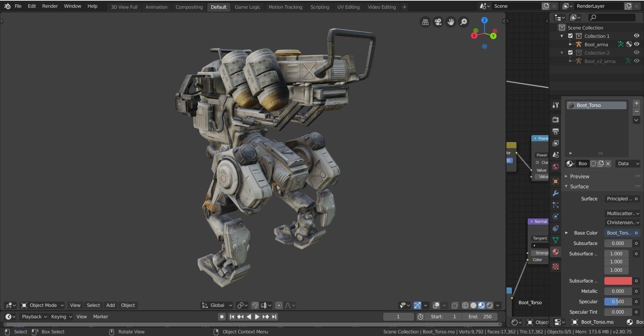This screenshot has height=336, width=644.
Task: Click the Marker menu in timeline
Action: [101, 317]
